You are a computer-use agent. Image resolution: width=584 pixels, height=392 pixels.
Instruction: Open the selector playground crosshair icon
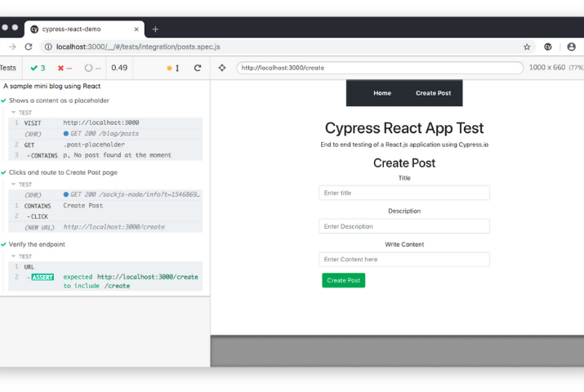coord(222,68)
